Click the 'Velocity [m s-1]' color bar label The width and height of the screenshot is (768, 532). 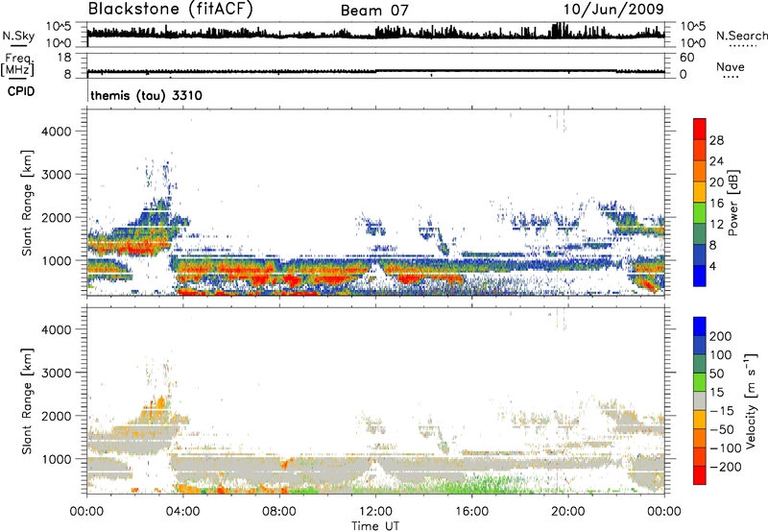751,400
